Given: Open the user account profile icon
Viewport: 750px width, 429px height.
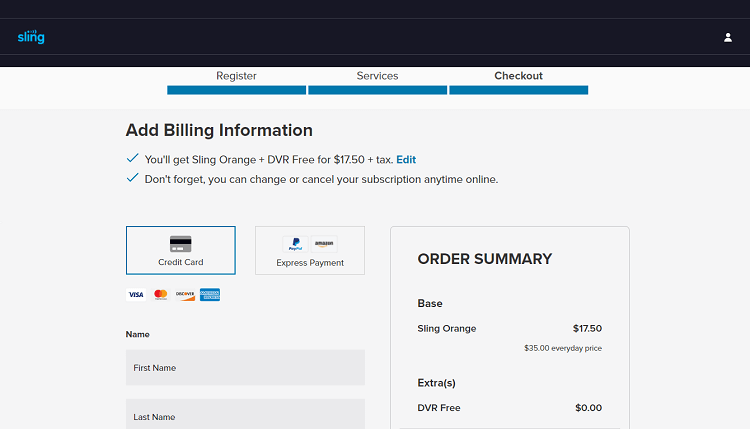Looking at the screenshot, I should click(728, 37).
